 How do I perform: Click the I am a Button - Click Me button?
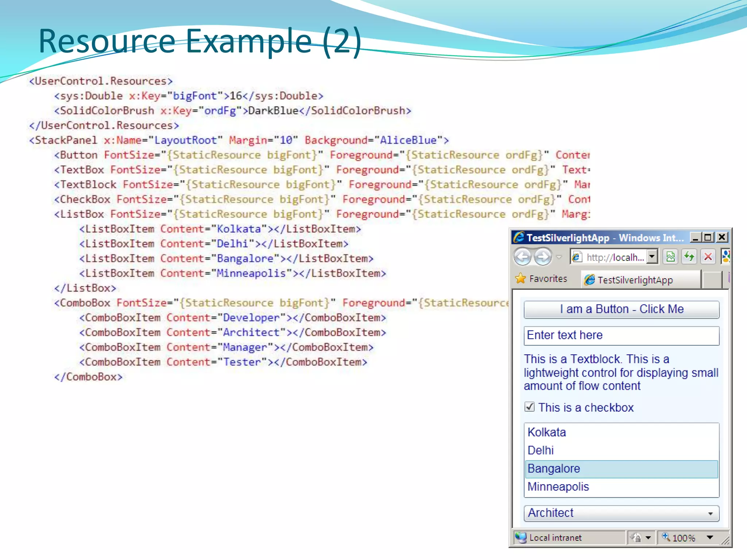pyautogui.click(x=622, y=309)
